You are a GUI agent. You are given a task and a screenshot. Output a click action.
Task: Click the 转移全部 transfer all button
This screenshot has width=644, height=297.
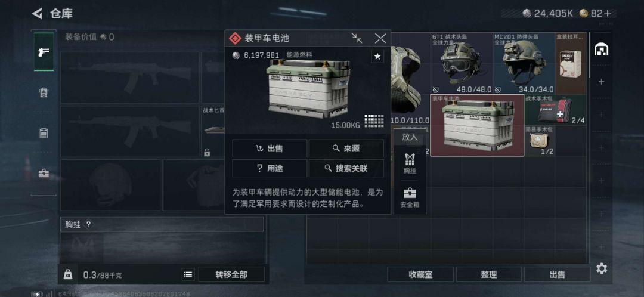231,274
